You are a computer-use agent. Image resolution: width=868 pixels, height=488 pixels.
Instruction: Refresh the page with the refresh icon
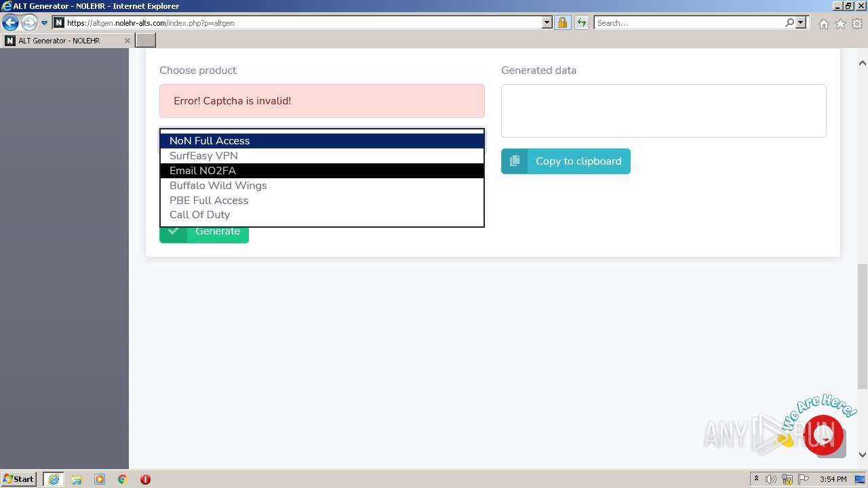pyautogui.click(x=582, y=23)
